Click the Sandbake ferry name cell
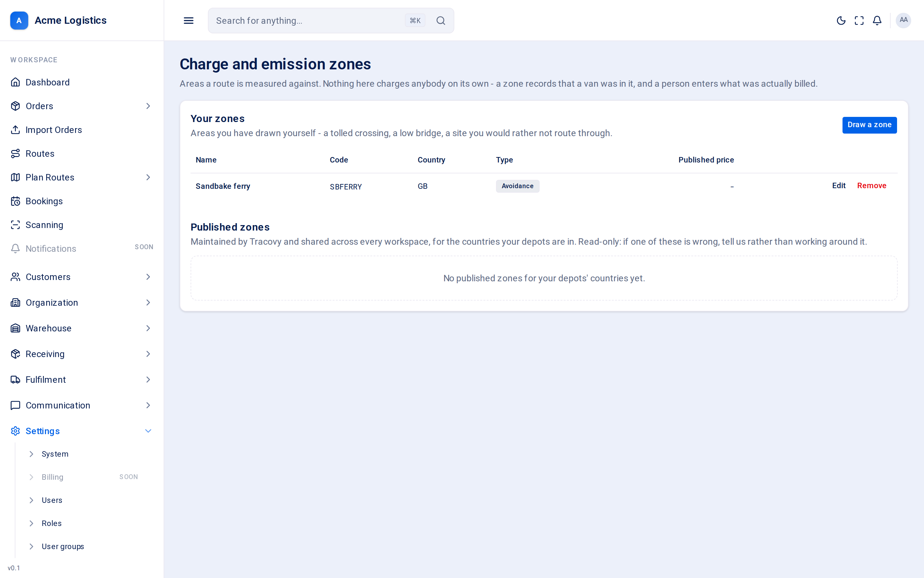This screenshot has height=578, width=924. pos(223,186)
